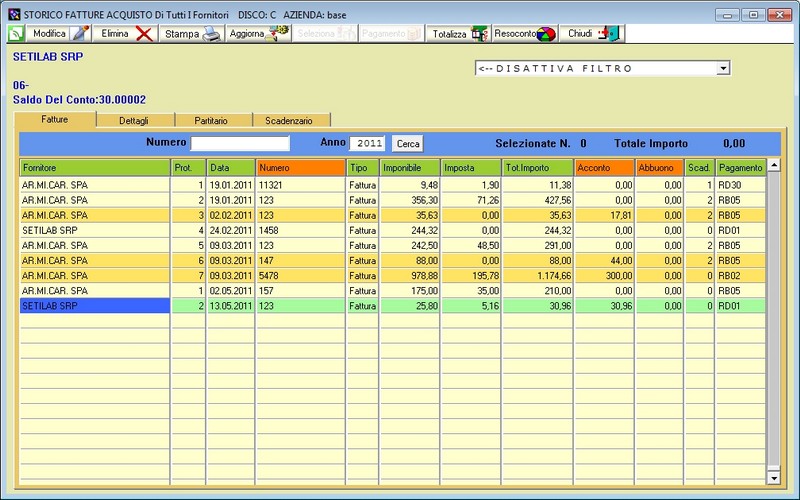Viewport: 800px width, 500px height.
Task: Click the Modifica pencil button
Action: pos(59,34)
